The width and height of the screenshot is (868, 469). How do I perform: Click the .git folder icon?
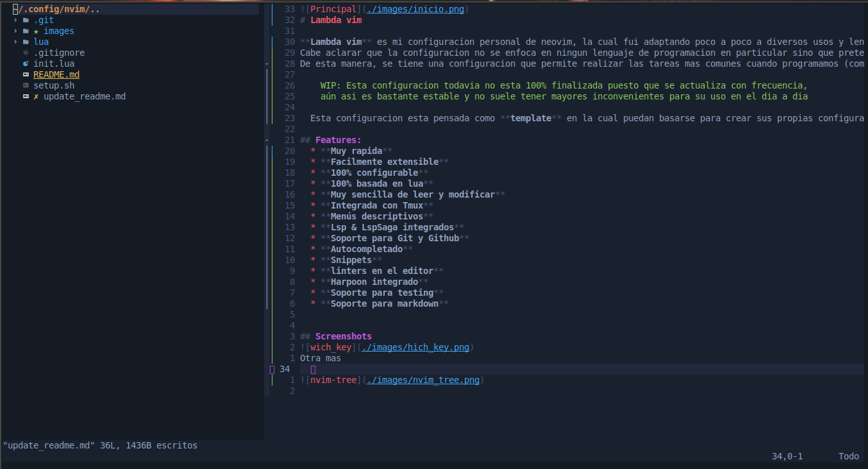point(26,20)
